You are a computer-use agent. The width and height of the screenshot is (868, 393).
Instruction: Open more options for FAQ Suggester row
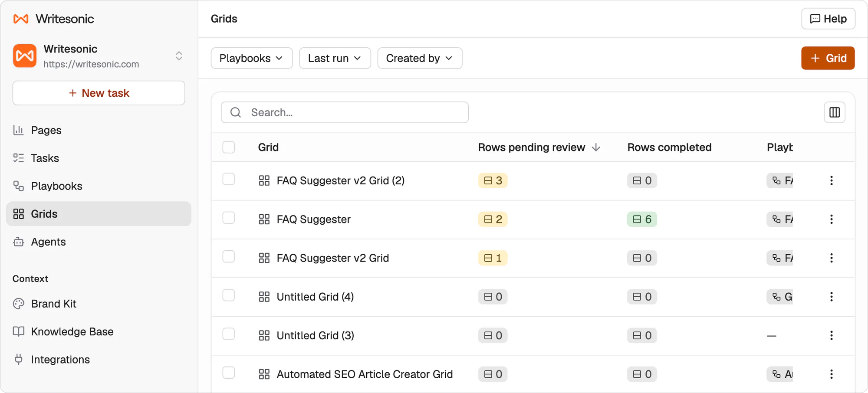832,219
